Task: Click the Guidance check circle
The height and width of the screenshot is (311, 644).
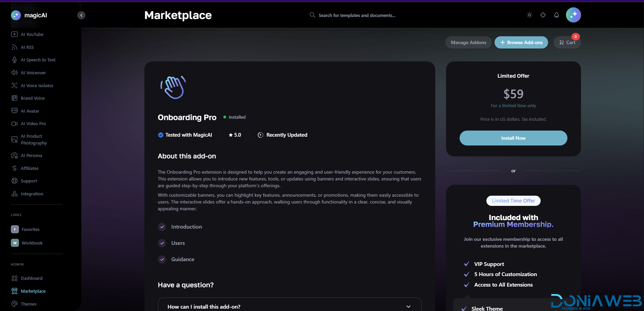Action: [162, 259]
